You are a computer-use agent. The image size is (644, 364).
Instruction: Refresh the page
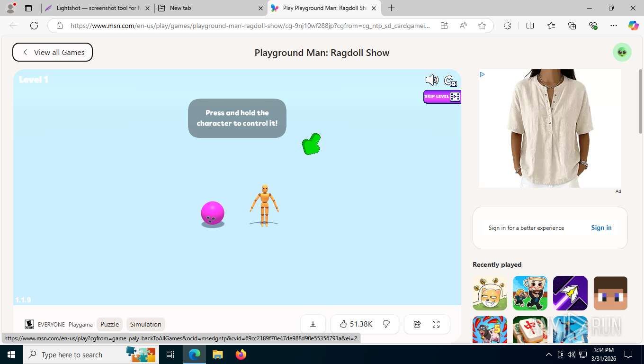(34, 26)
